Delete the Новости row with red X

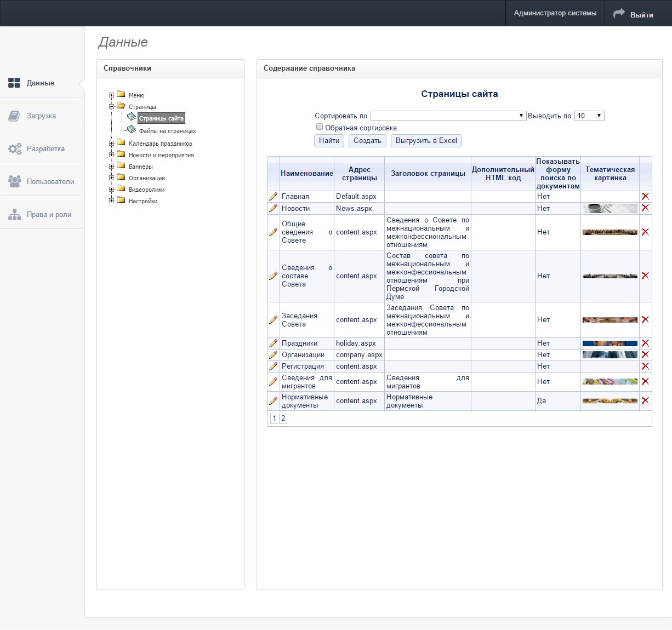click(645, 208)
